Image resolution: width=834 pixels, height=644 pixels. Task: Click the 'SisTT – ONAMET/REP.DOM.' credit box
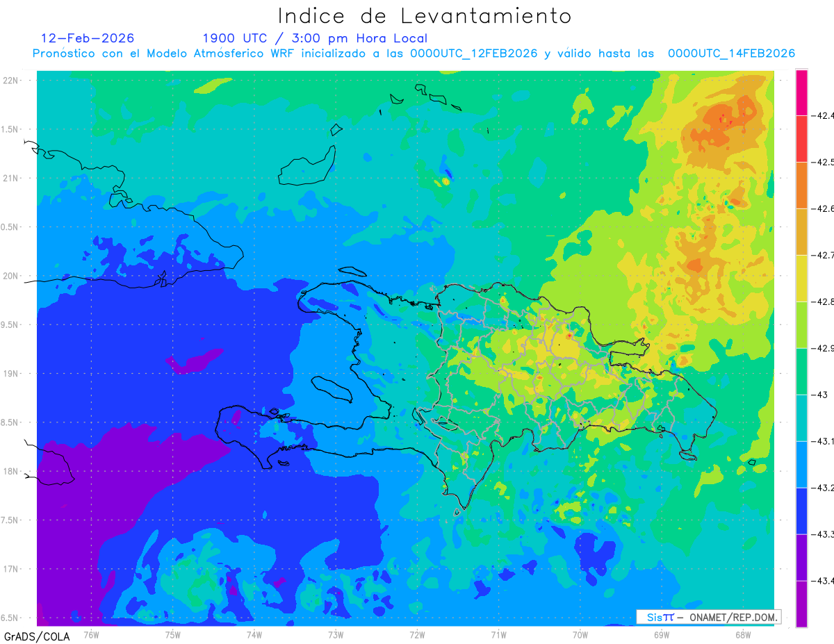coord(708,617)
